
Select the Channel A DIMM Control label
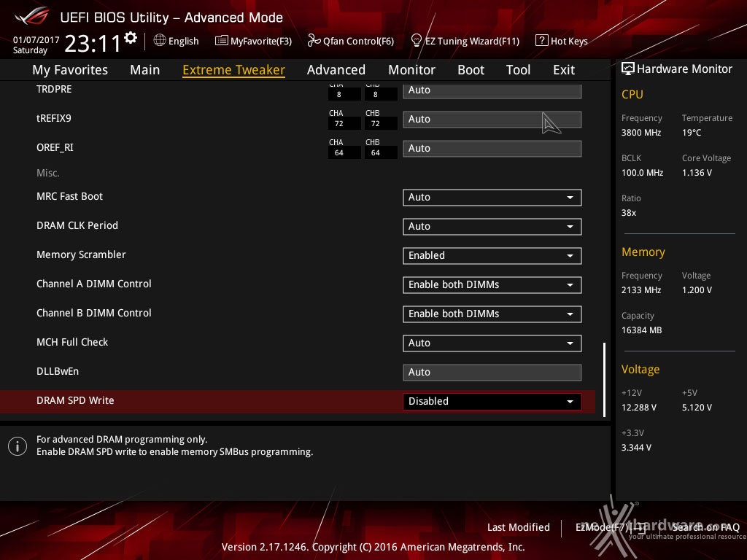(x=94, y=284)
